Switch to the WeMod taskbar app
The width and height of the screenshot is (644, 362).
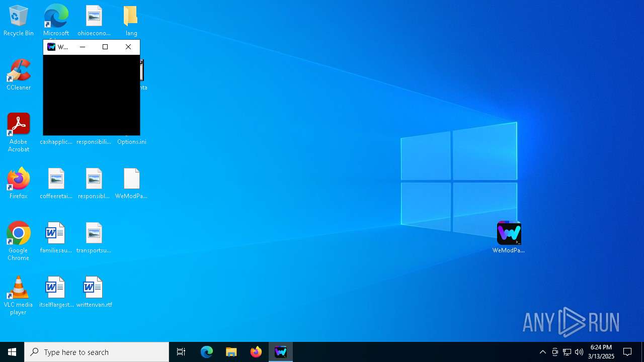tap(281, 352)
